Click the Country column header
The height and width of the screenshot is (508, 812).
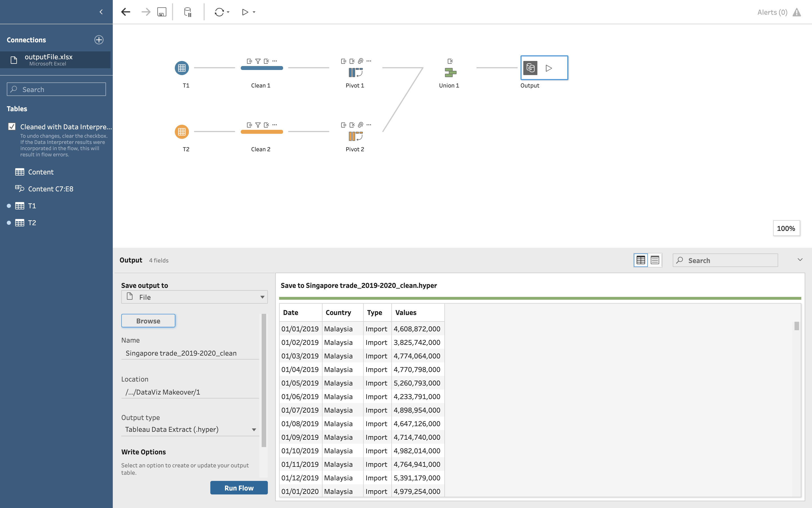pos(343,312)
